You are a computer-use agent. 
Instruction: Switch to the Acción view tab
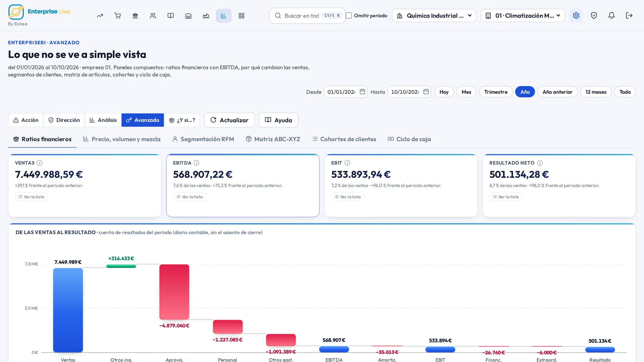tap(26, 120)
